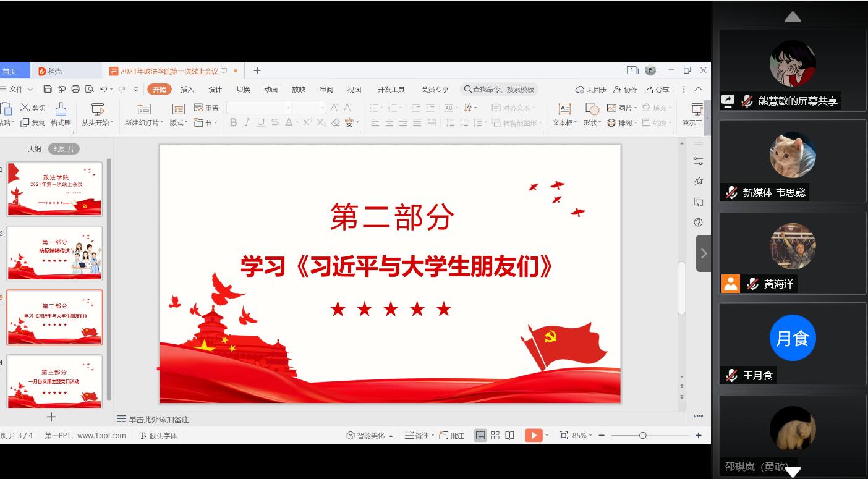Switch to the 插入 ribbon tab
Viewport: 868px width, 479px height.
point(187,88)
